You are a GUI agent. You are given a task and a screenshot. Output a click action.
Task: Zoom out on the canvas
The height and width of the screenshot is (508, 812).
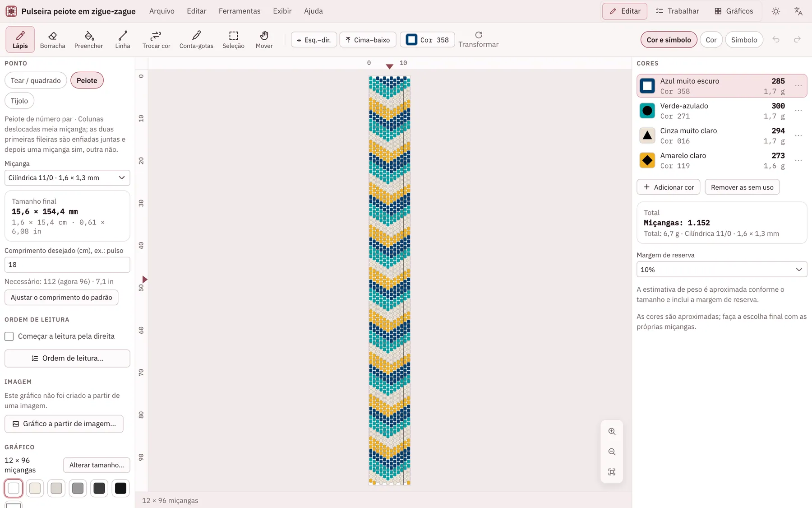point(612,452)
